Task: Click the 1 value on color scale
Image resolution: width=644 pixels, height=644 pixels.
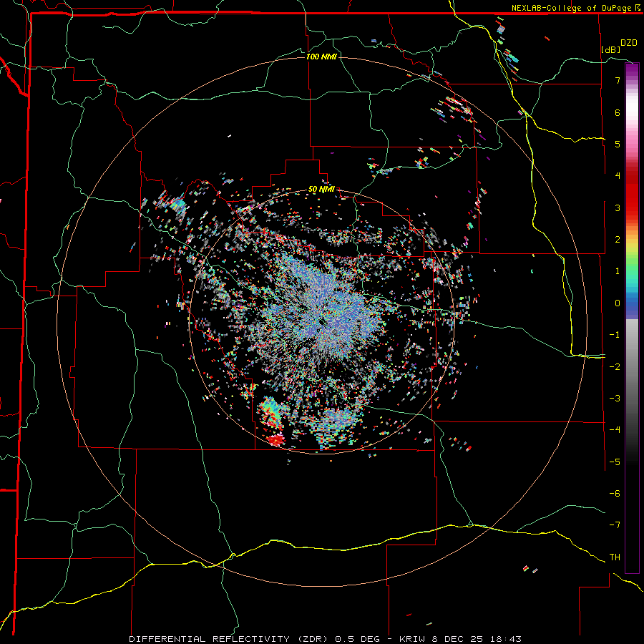Action: coord(618,271)
